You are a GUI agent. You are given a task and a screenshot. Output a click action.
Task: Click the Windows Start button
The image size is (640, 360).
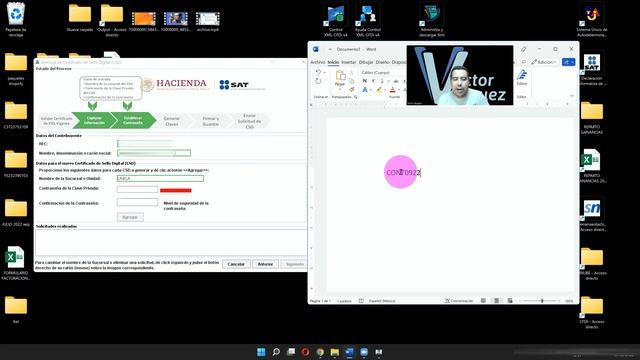click(x=261, y=352)
